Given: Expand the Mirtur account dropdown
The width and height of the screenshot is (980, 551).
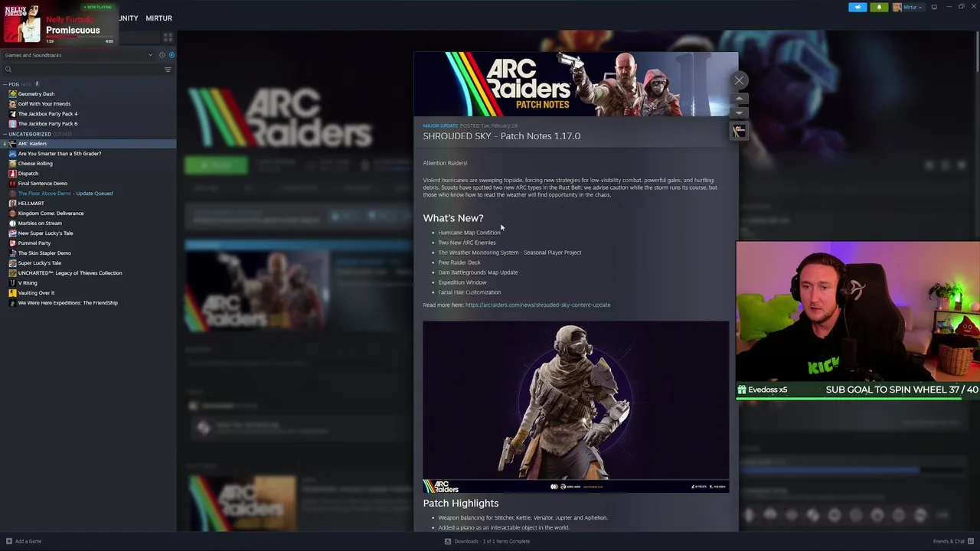Looking at the screenshot, I should [908, 7].
